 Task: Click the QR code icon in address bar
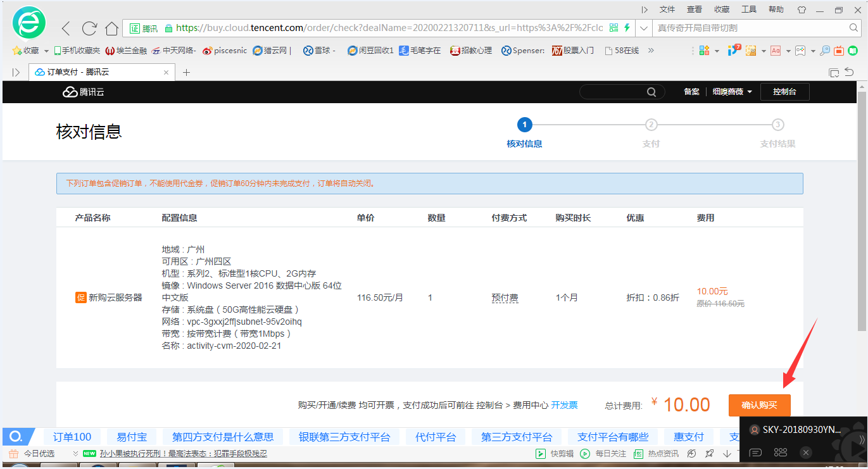(x=613, y=28)
